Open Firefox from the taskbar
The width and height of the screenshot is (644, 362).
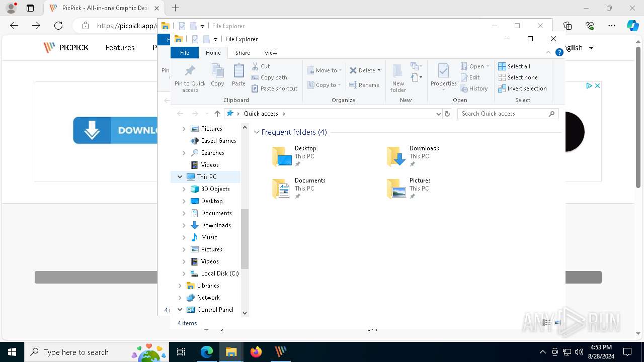[256, 352]
